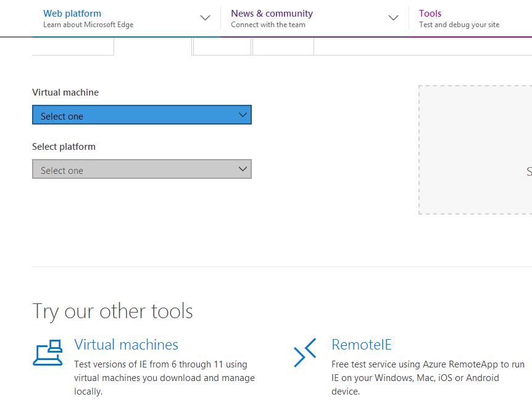
Task: Click the 'Select platform' field label
Action: coord(64,147)
